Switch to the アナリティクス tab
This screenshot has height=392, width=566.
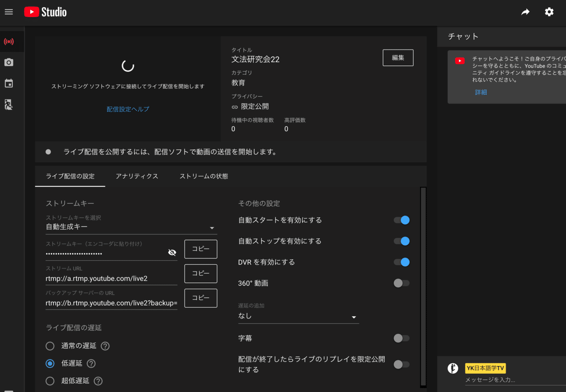tap(137, 176)
